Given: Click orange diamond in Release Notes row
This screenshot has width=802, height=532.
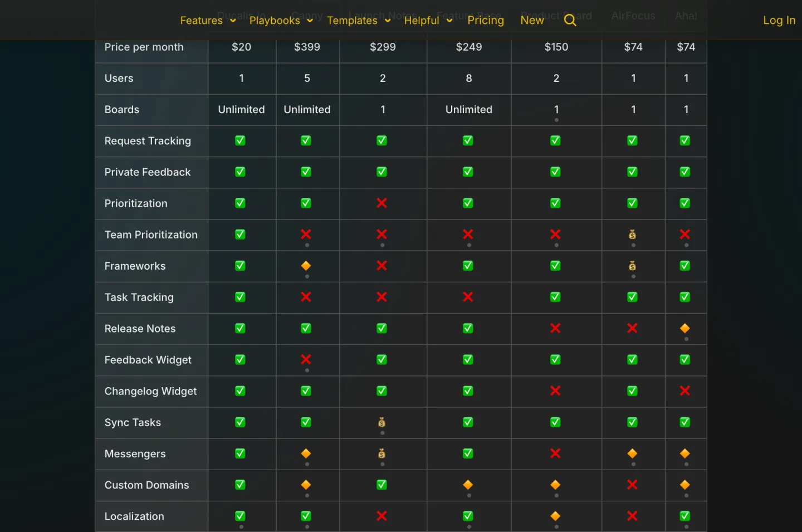Looking at the screenshot, I should tap(685, 329).
